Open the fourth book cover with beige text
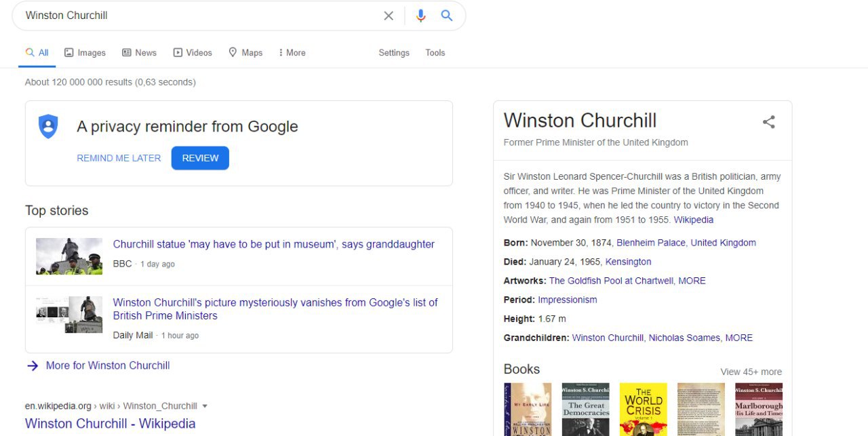Viewport: 868px width, 436px height. point(701,410)
